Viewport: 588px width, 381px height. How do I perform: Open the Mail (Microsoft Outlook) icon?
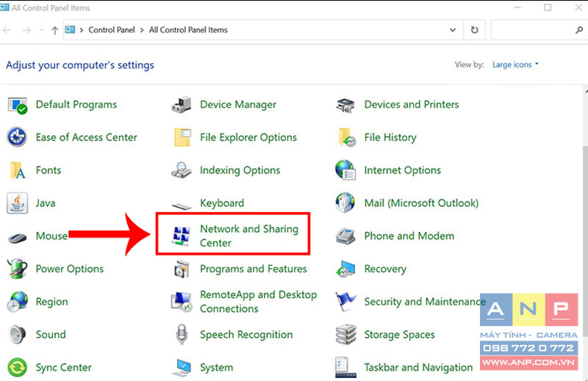(x=345, y=203)
